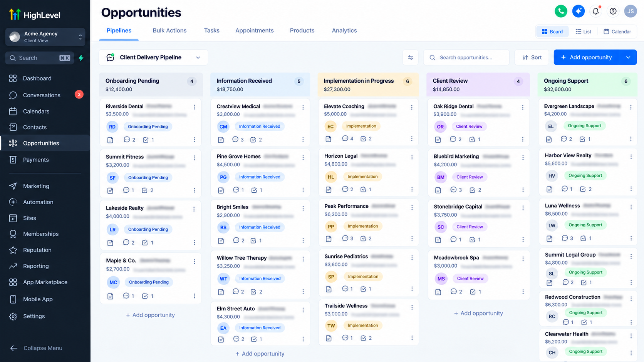Select the Stonebridge Capital card title
Image resolution: width=644 pixels, height=362 pixels.
tap(458, 207)
